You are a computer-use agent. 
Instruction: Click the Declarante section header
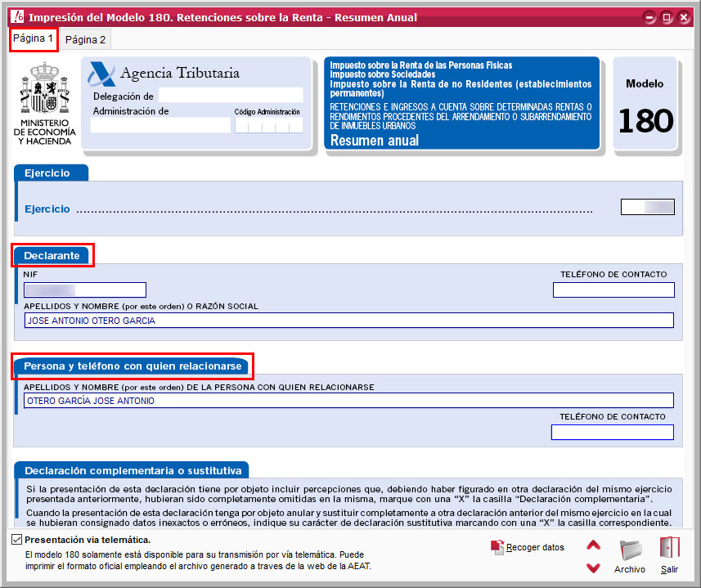(x=52, y=256)
